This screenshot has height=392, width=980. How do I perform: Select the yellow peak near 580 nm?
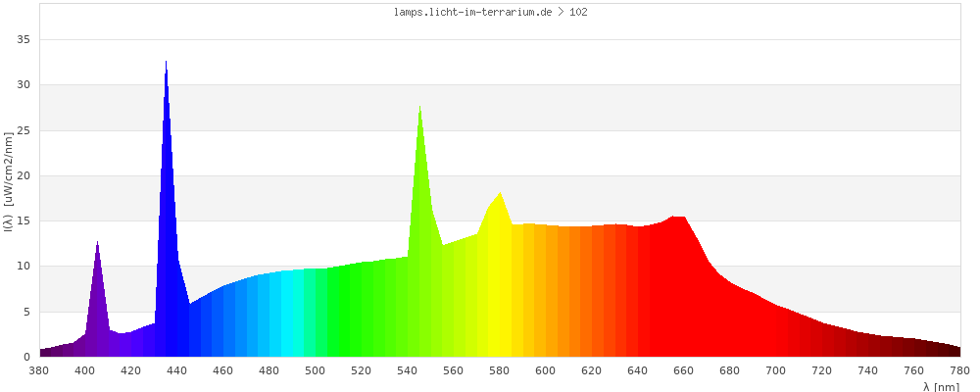click(x=500, y=194)
